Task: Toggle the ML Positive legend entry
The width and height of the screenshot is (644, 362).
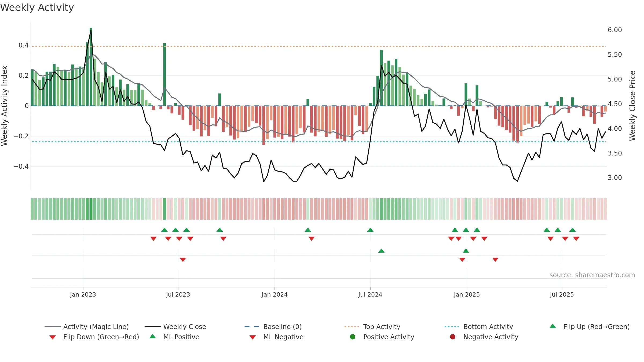Action: pyautogui.click(x=174, y=337)
